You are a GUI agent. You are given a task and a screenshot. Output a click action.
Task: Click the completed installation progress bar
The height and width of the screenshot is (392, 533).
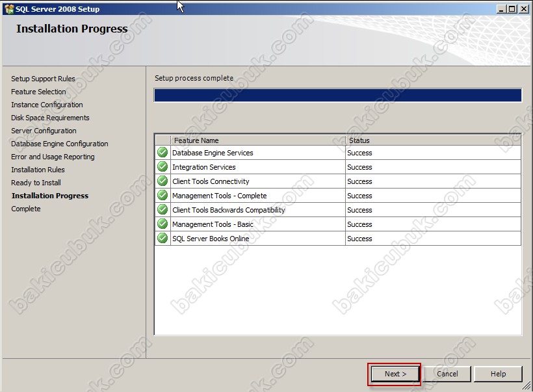[x=337, y=95]
